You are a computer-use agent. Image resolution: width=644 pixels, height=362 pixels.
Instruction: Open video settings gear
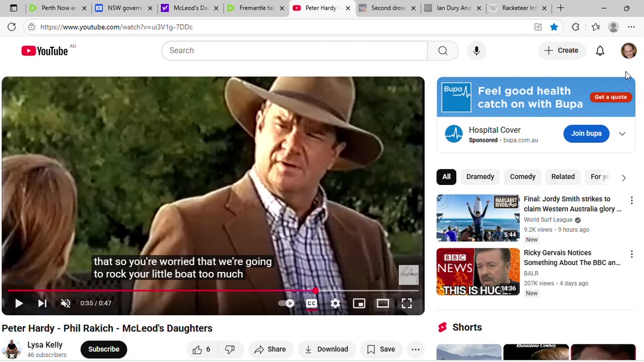[335, 303]
